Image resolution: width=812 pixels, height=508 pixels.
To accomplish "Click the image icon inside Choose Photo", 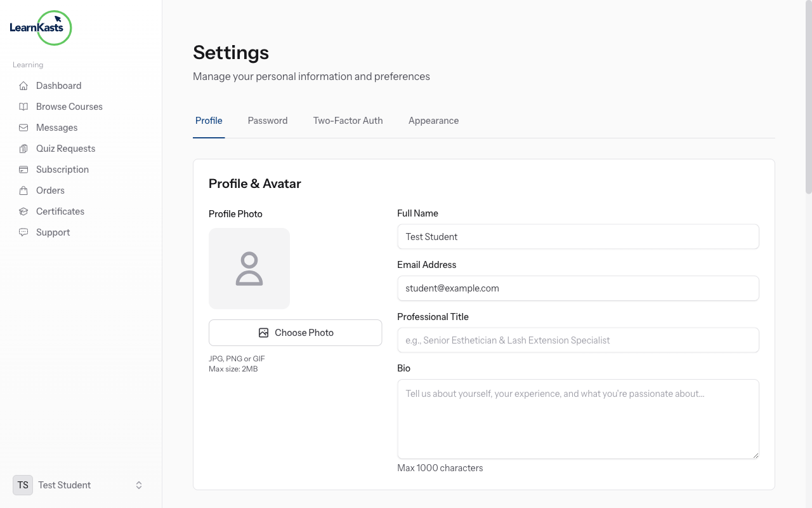I will 264,332.
